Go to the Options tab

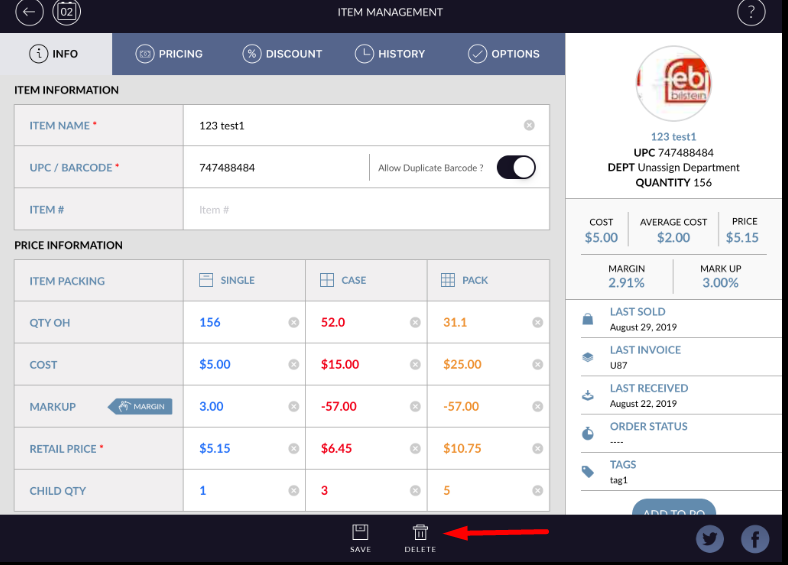[x=504, y=54]
